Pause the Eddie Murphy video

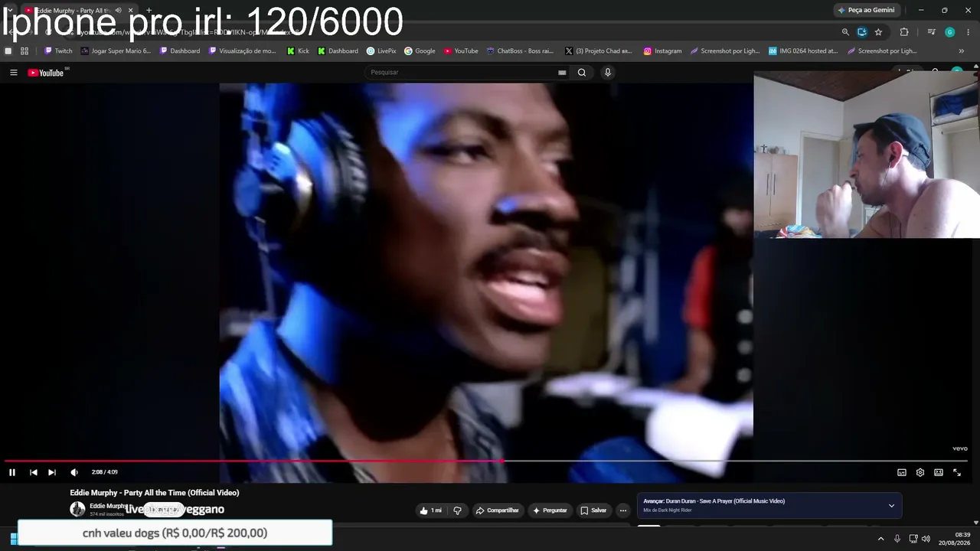point(12,472)
